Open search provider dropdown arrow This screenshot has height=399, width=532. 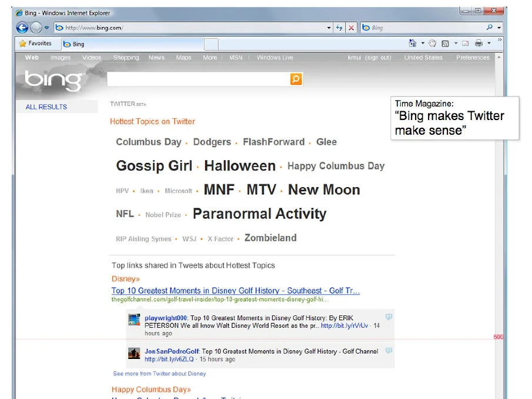tap(499, 28)
